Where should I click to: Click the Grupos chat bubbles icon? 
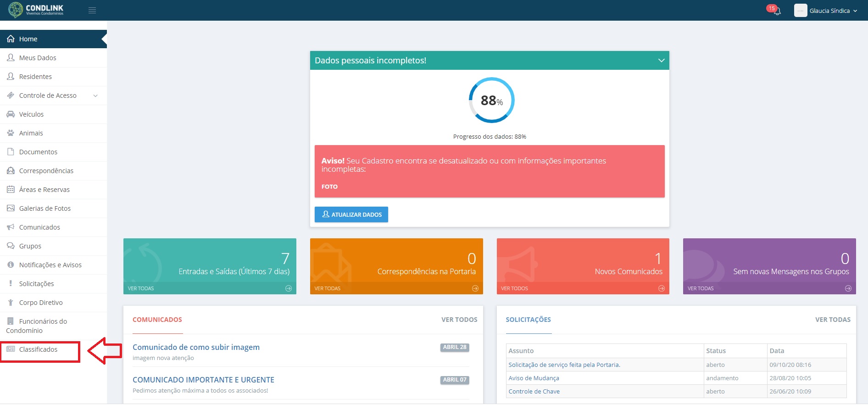[x=11, y=246]
